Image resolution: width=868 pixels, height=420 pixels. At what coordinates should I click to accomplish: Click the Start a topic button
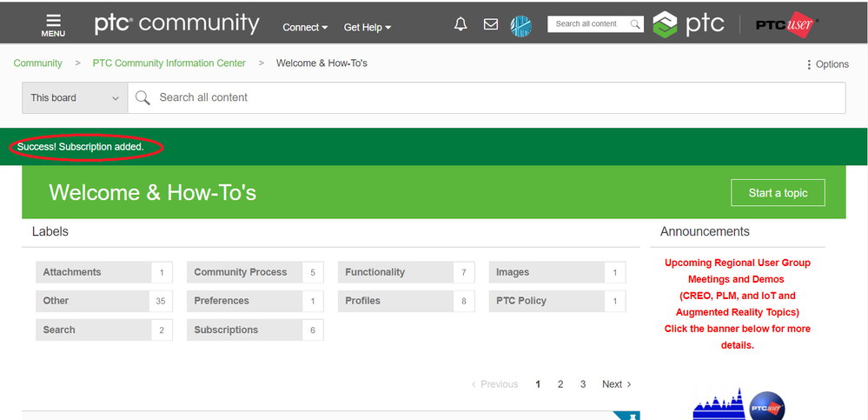[x=778, y=193]
